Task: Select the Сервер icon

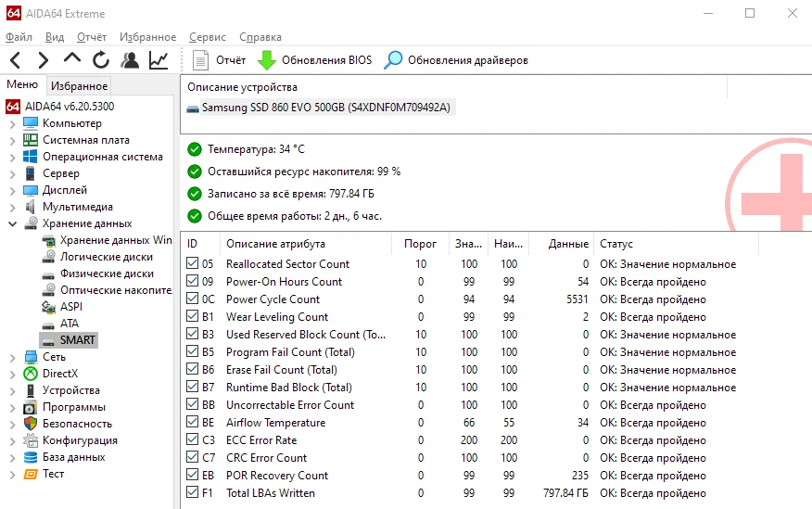Action: click(x=31, y=173)
